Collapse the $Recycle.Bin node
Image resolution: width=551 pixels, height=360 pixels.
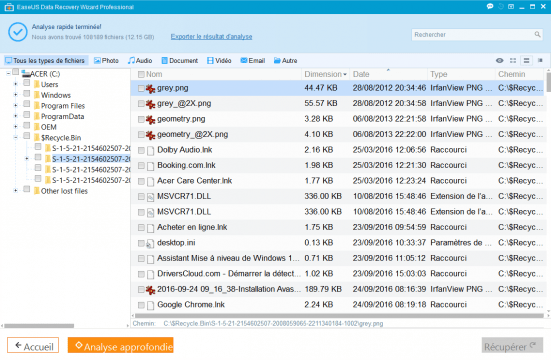[x=15, y=137]
